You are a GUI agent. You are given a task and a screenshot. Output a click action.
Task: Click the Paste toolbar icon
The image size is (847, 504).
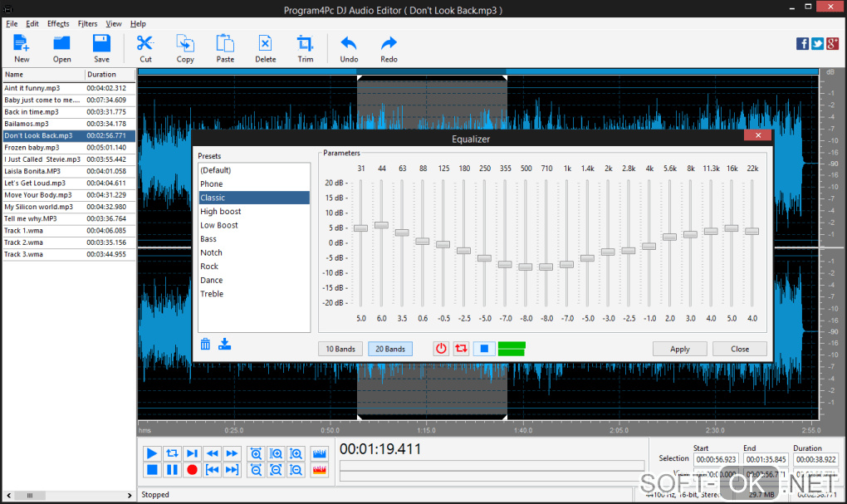[x=225, y=47]
